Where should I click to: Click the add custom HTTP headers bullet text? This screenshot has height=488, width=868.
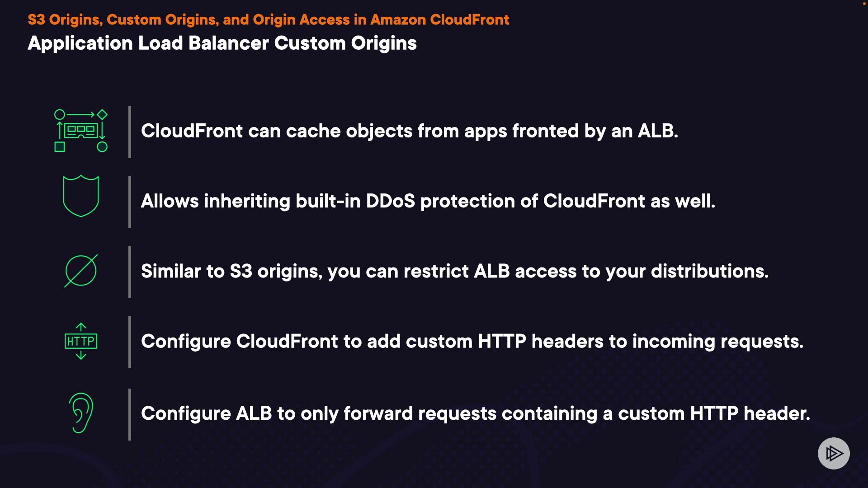(472, 341)
